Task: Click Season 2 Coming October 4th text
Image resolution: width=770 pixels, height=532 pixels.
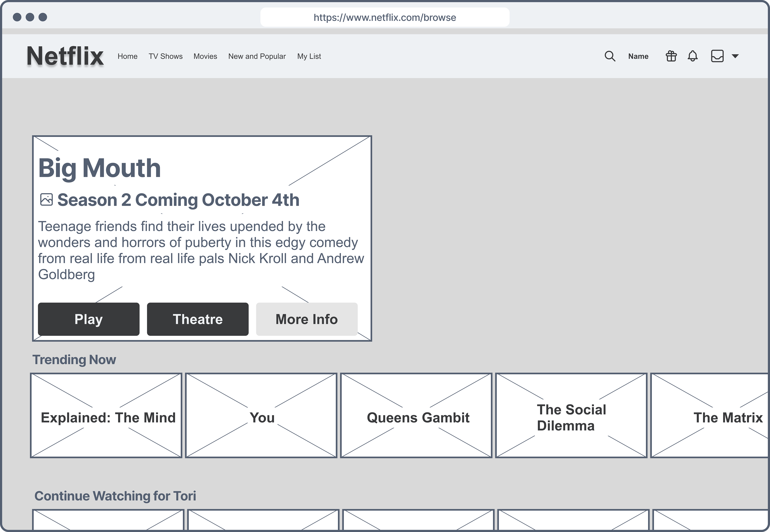Action: 178,200
